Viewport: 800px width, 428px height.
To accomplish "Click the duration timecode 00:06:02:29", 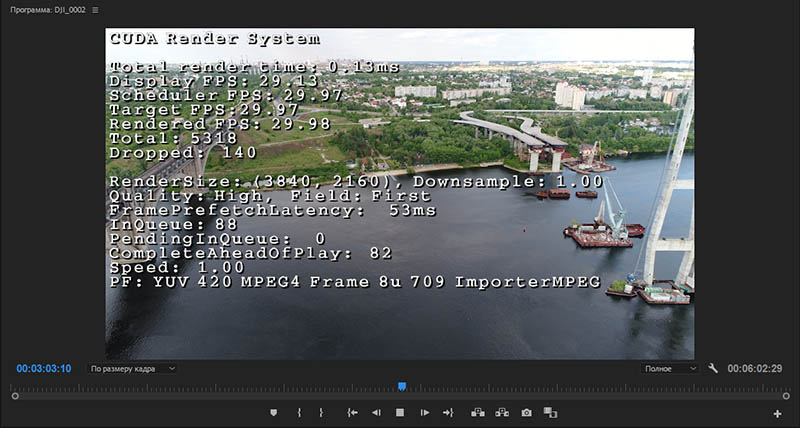I will pyautogui.click(x=755, y=369).
